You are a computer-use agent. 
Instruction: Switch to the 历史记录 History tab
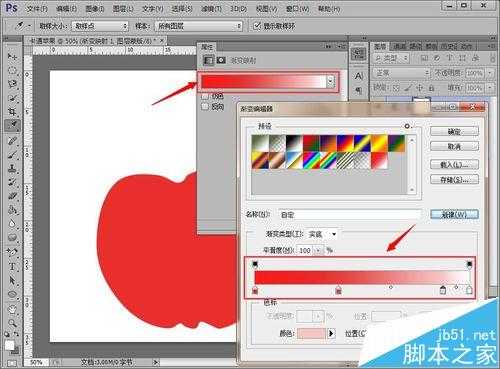[x=448, y=46]
